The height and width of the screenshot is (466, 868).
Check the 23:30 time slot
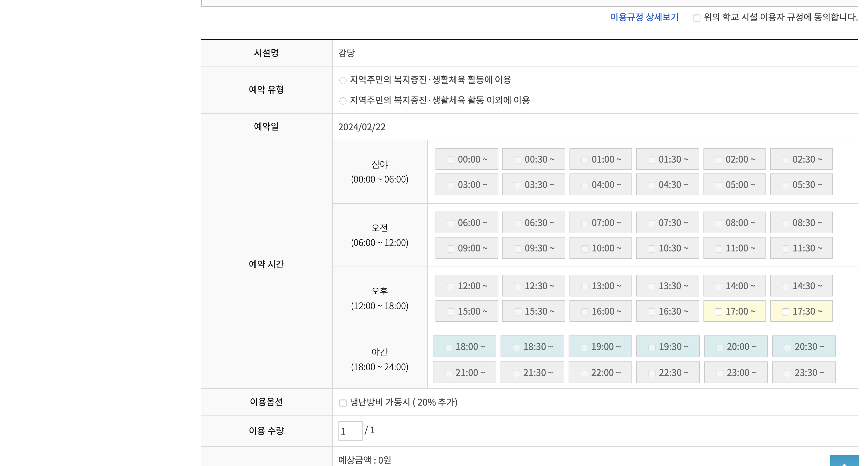pos(788,374)
